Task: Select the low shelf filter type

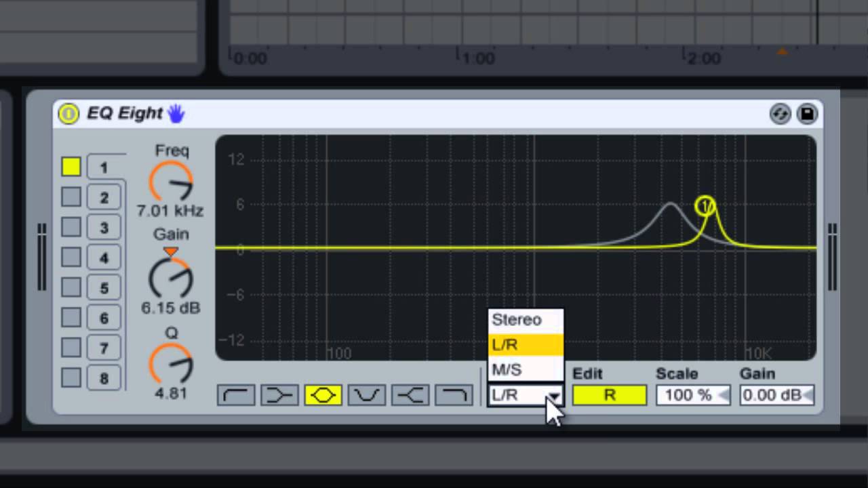Action: click(279, 395)
